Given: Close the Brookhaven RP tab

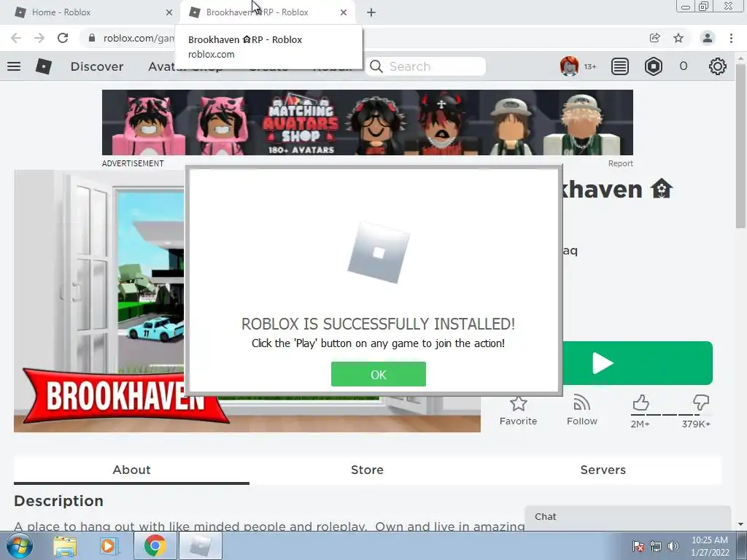Looking at the screenshot, I should pos(344,12).
